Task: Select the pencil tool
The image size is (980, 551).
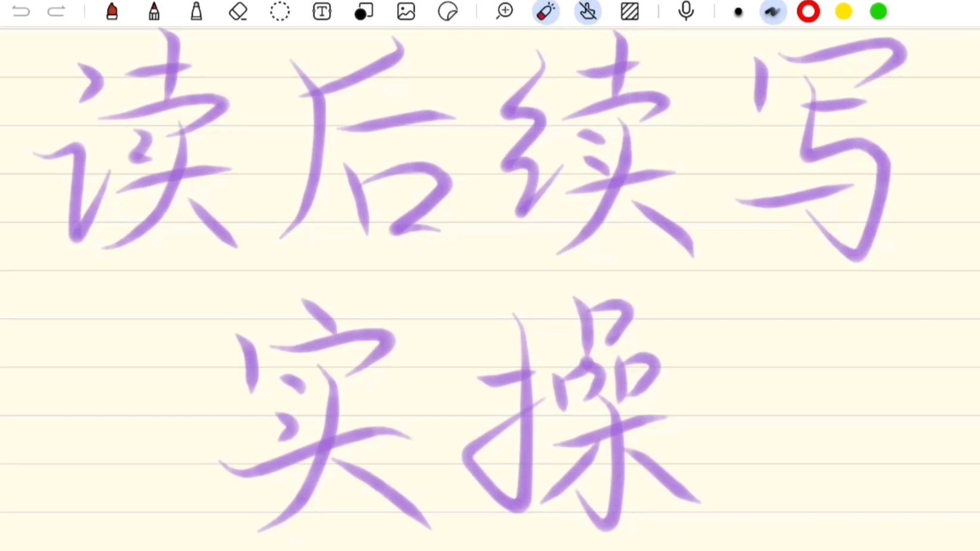Action: (x=154, y=11)
